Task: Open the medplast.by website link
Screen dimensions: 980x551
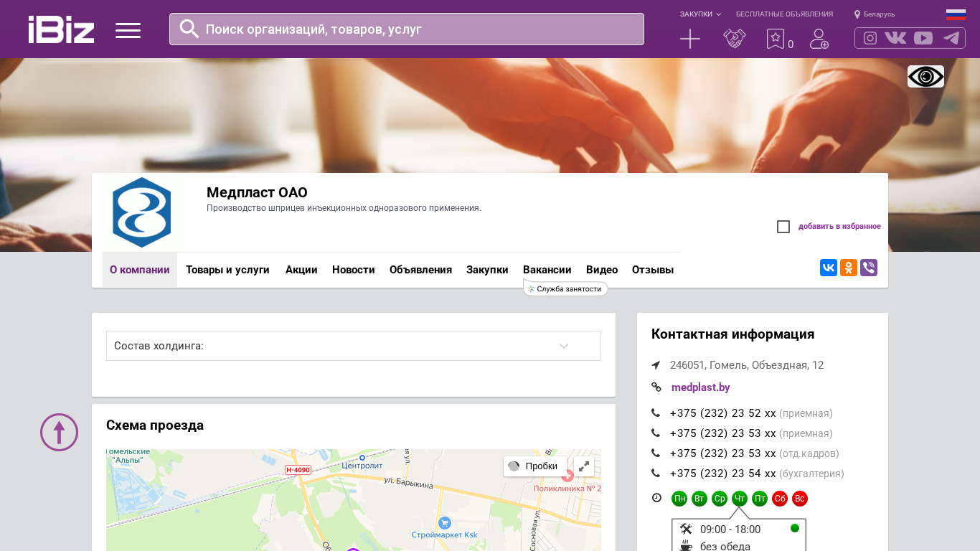Action: (700, 387)
